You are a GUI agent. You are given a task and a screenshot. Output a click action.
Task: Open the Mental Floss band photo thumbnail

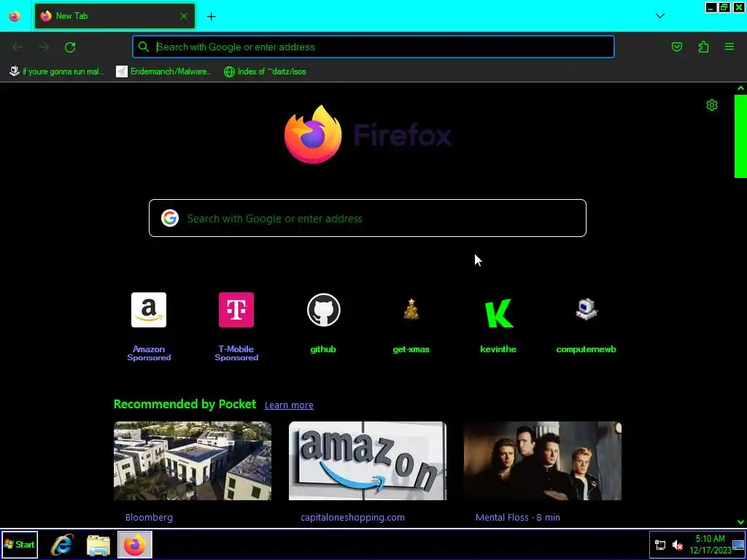543,461
